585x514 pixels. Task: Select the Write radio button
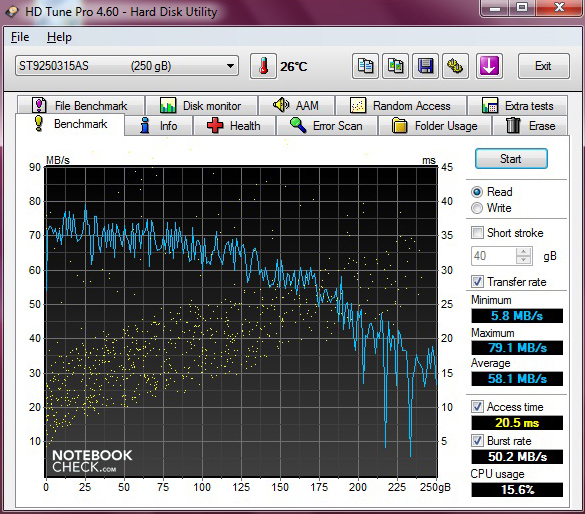click(x=477, y=208)
